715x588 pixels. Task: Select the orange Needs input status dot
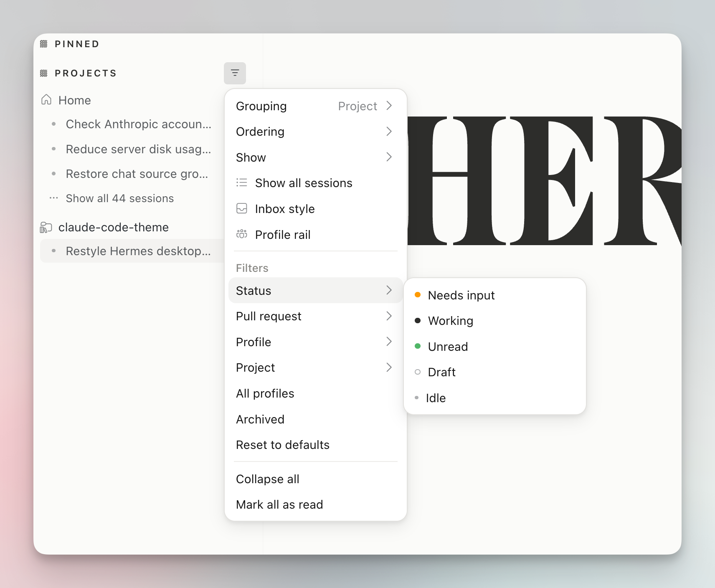click(418, 295)
